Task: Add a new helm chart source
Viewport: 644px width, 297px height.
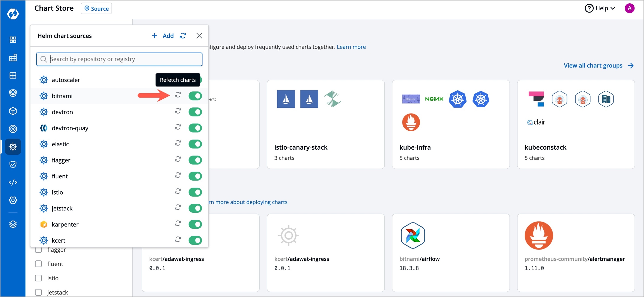Action: [x=163, y=36]
